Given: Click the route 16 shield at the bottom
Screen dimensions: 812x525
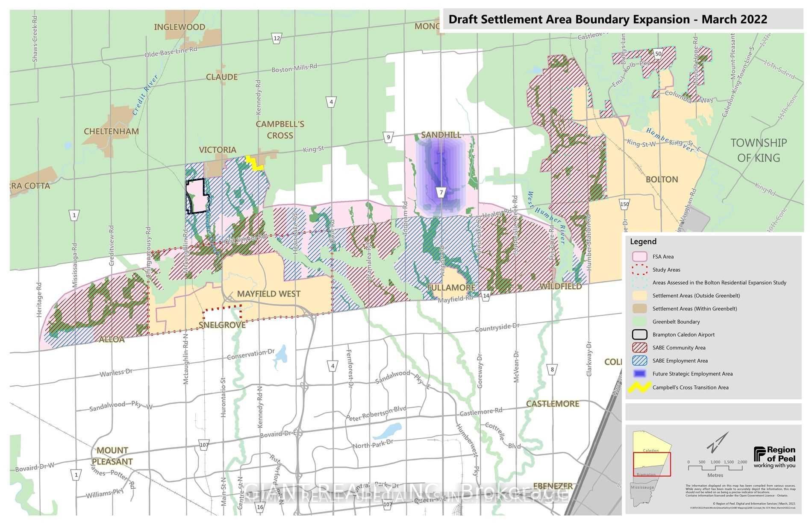Looking at the screenshot, I should coord(260,507).
